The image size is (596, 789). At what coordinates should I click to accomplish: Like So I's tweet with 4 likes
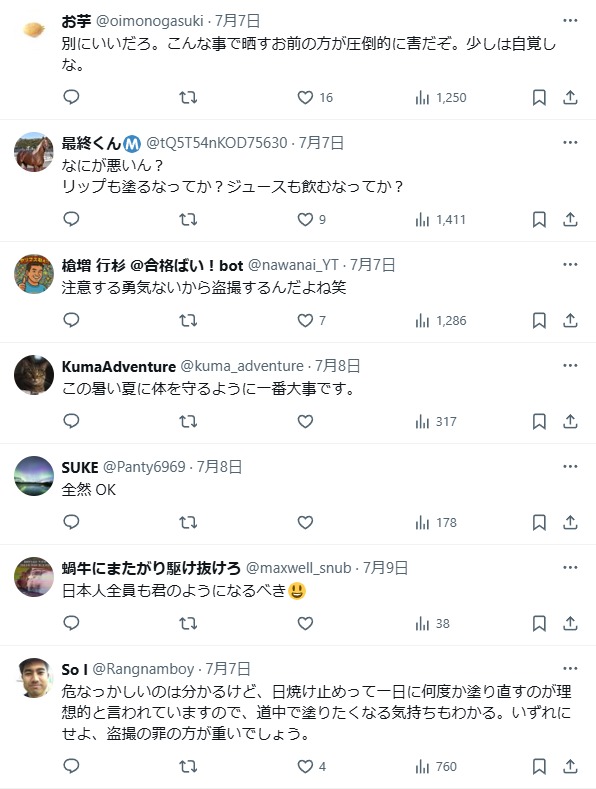click(x=312, y=766)
